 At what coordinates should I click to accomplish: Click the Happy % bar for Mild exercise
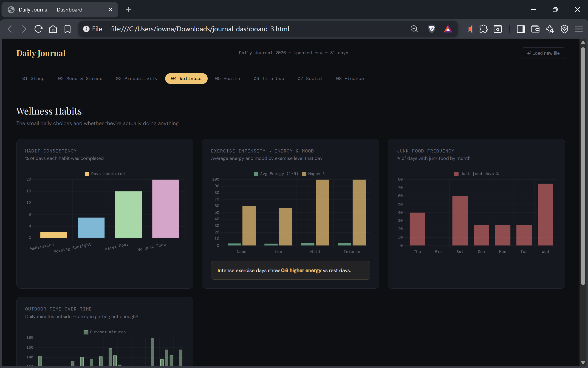click(322, 213)
